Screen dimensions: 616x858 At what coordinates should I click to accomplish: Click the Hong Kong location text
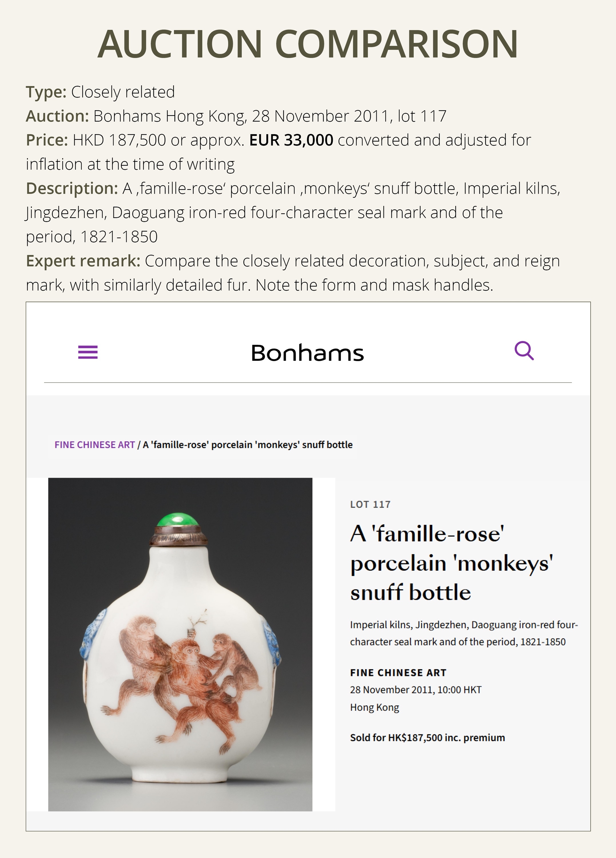374,708
